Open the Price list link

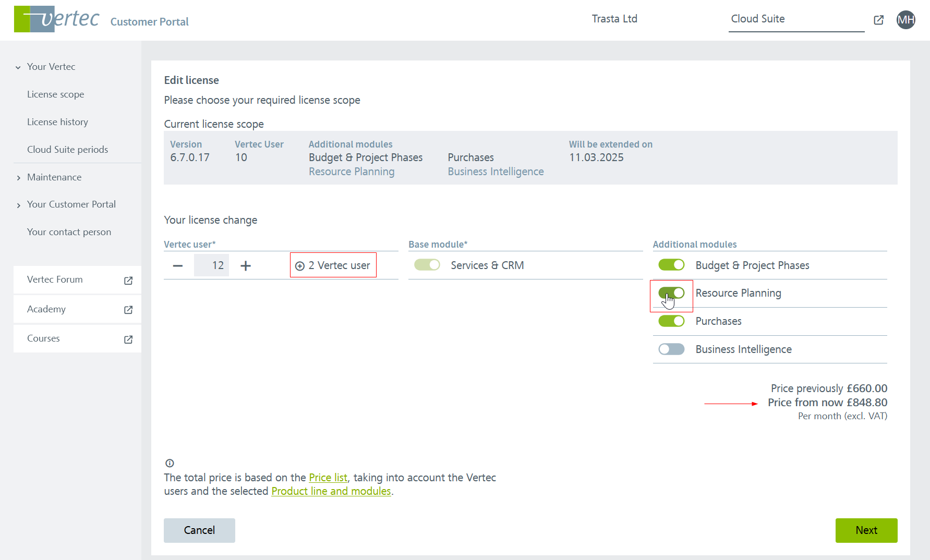point(328,478)
